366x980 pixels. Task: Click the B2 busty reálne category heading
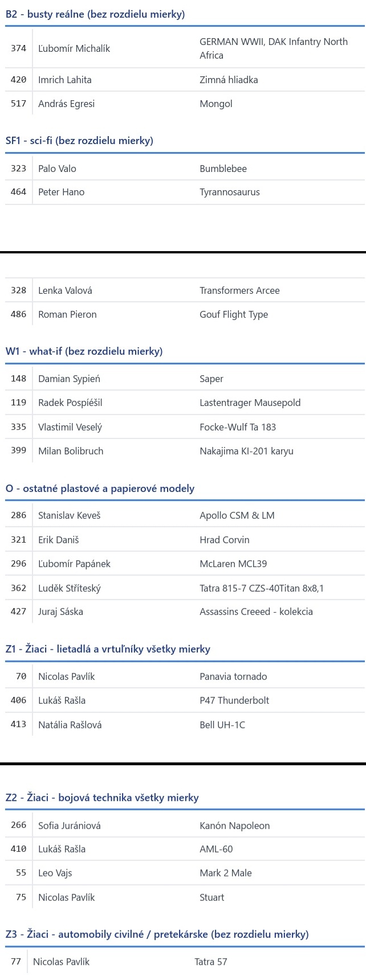95,14
